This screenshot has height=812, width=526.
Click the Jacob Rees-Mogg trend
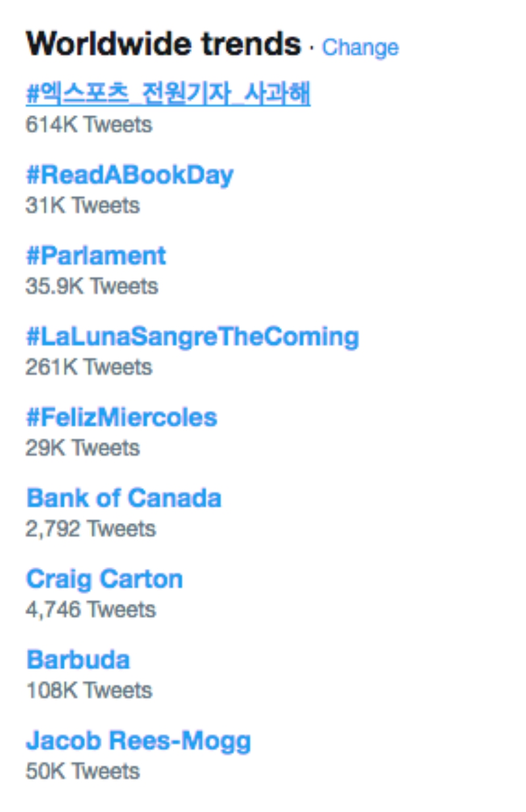coord(139,740)
